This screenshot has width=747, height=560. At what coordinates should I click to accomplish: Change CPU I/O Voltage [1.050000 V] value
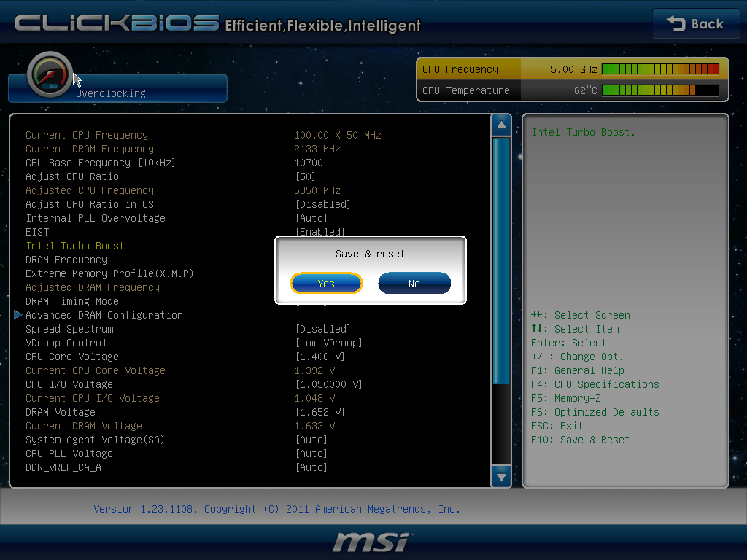[x=329, y=384]
